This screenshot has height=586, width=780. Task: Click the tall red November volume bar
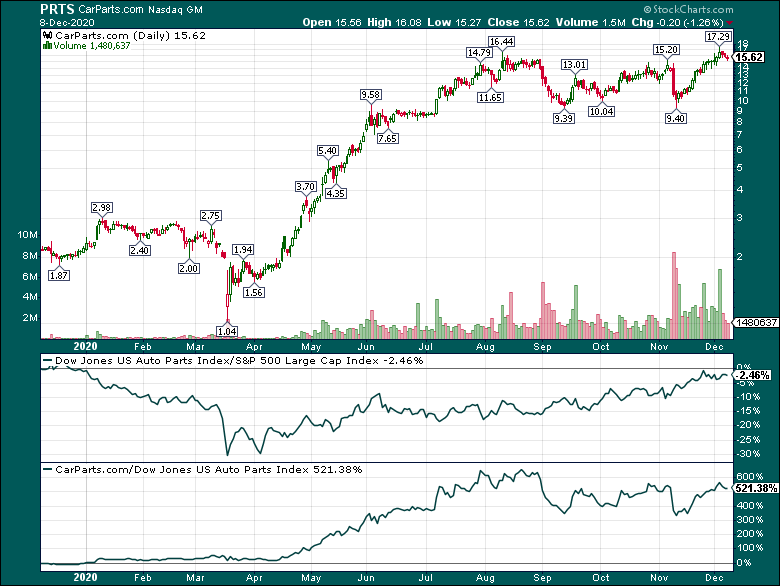click(674, 295)
